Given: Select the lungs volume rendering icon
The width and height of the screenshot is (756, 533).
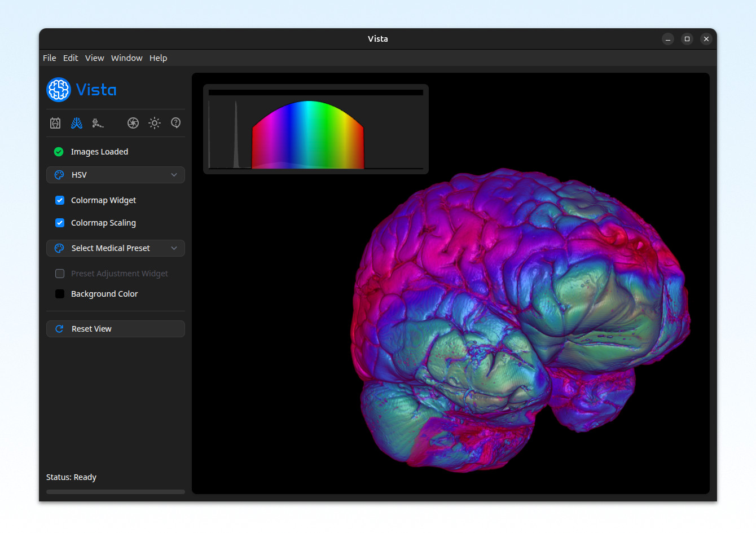Looking at the screenshot, I should pos(77,123).
